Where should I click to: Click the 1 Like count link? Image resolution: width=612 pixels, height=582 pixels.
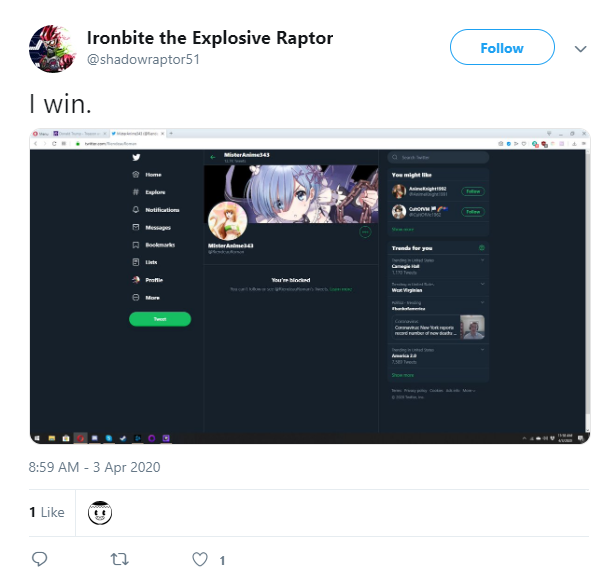47,512
